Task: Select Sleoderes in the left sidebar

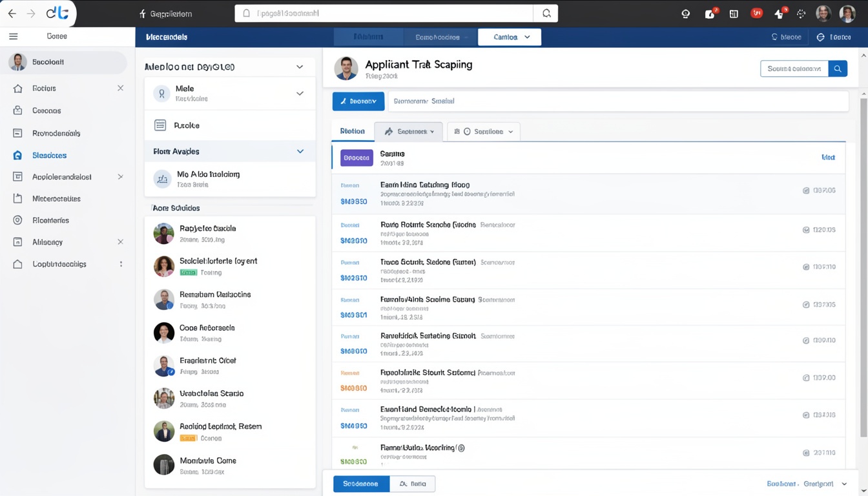Action: coord(49,155)
